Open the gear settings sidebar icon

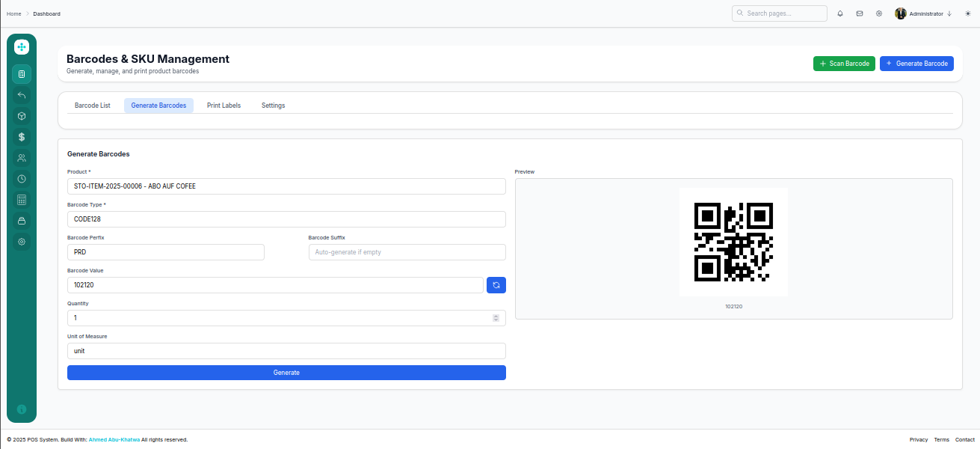[22, 242]
